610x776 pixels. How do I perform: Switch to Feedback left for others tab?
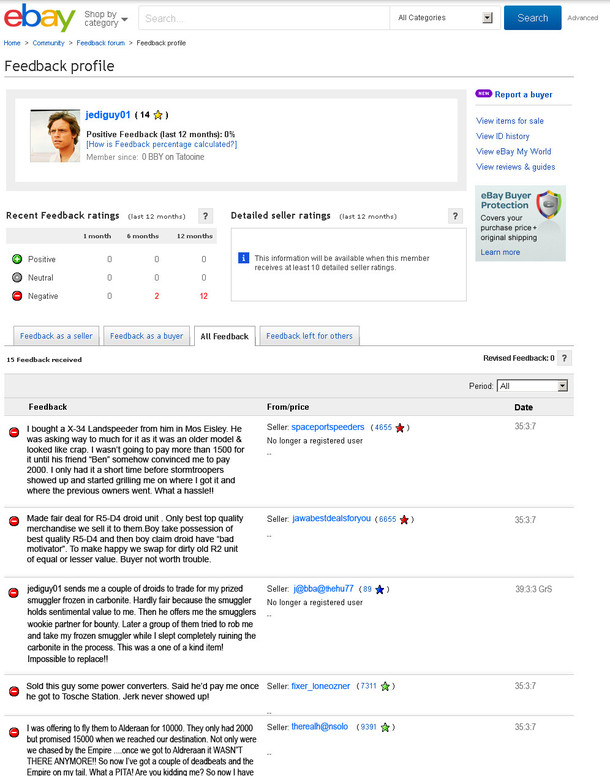(x=309, y=336)
